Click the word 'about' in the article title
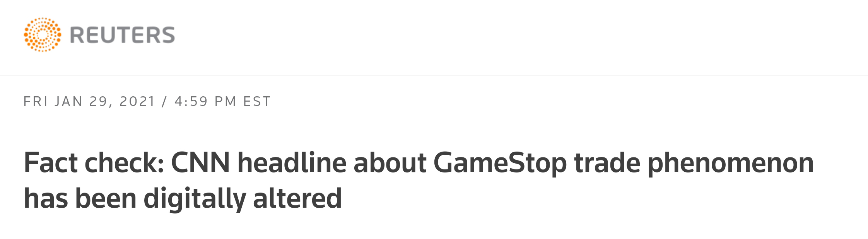The width and height of the screenshot is (868, 239). pos(390,163)
